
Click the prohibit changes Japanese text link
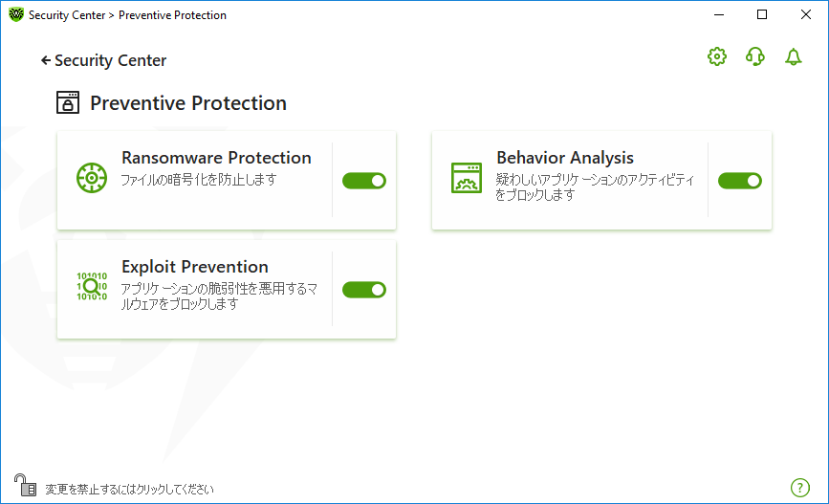129,490
